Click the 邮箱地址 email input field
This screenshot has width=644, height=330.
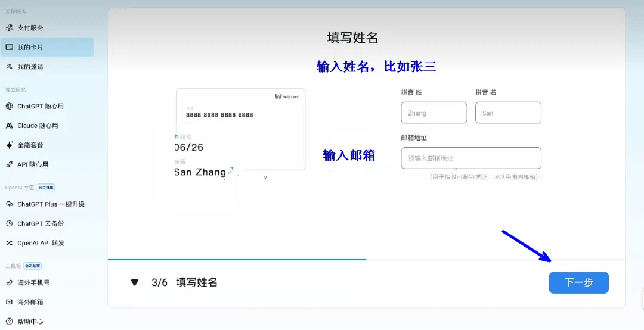coord(471,158)
